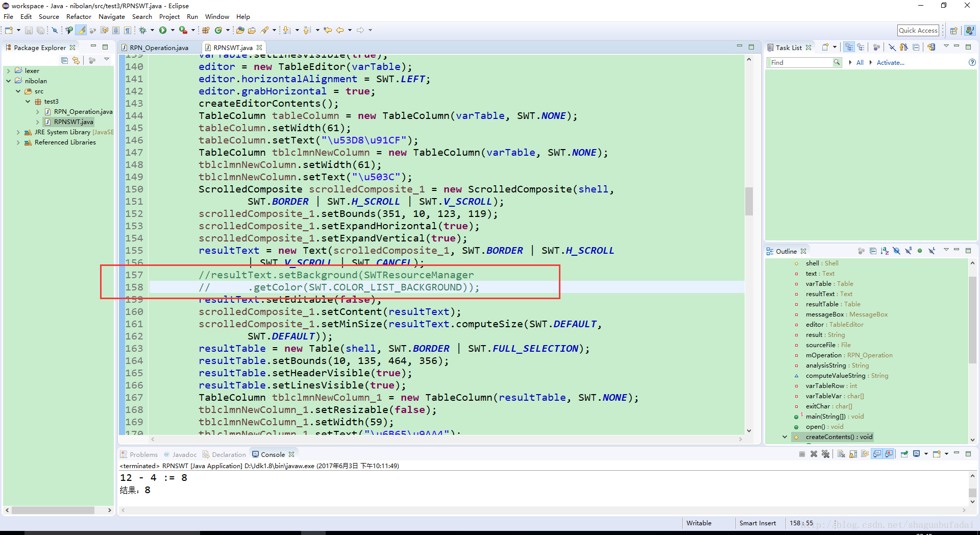Click Collapse All in the Outline view
The width and height of the screenshot is (980, 535).
873,251
